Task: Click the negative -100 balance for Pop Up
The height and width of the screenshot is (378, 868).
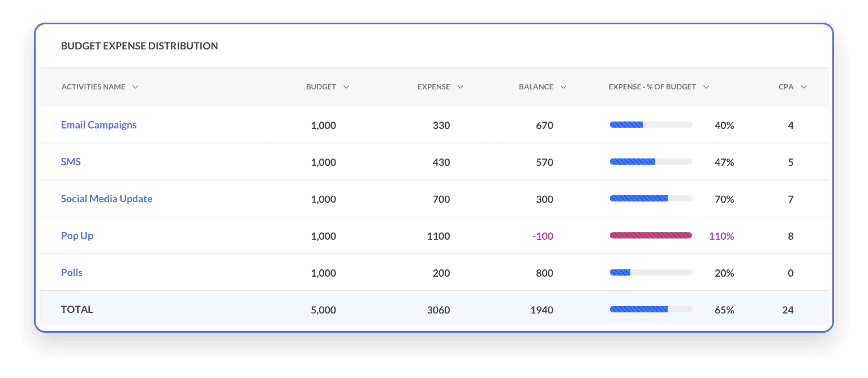Action: coord(543,236)
